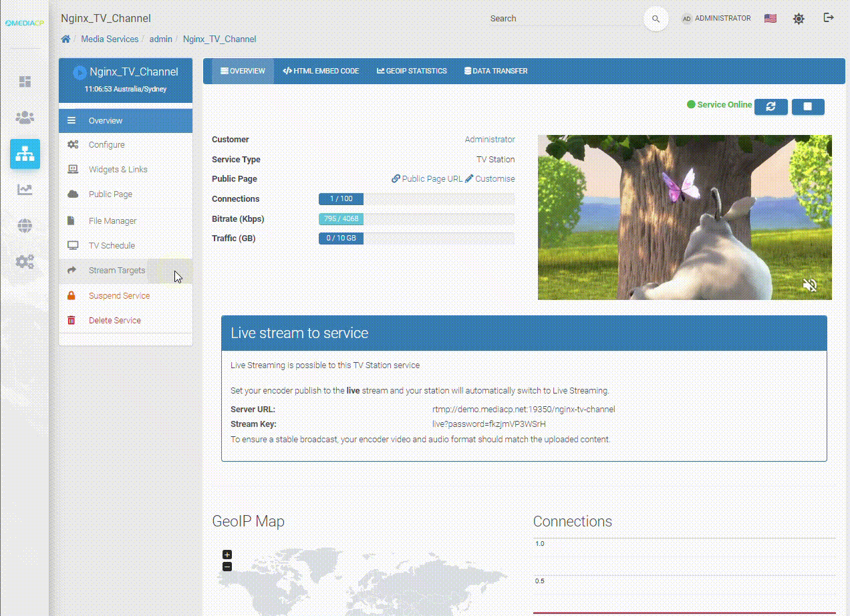Click the Delete Service trash icon
Screen dimensions: 850x616
(72, 320)
